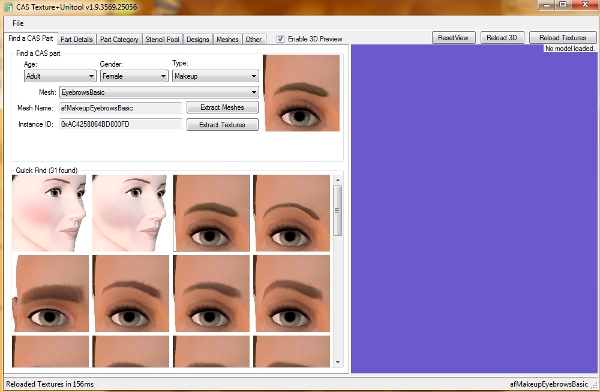Click the Quick Find scroll up arrow

pos(338,180)
